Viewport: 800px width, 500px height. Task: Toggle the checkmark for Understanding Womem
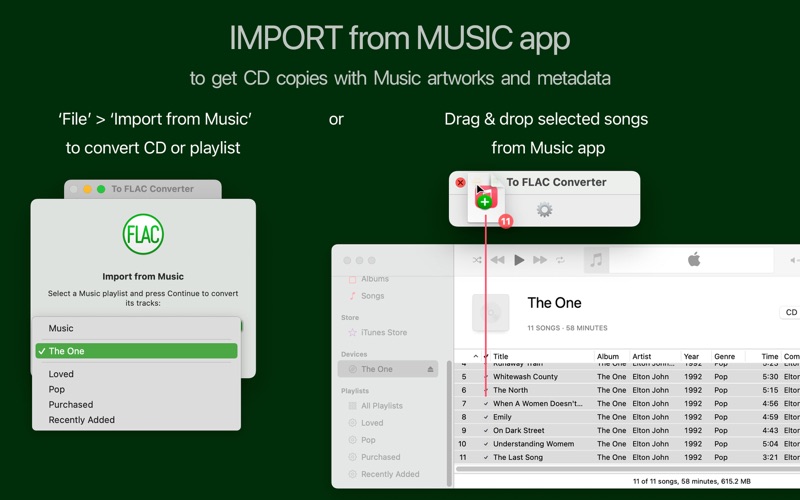pyautogui.click(x=486, y=444)
